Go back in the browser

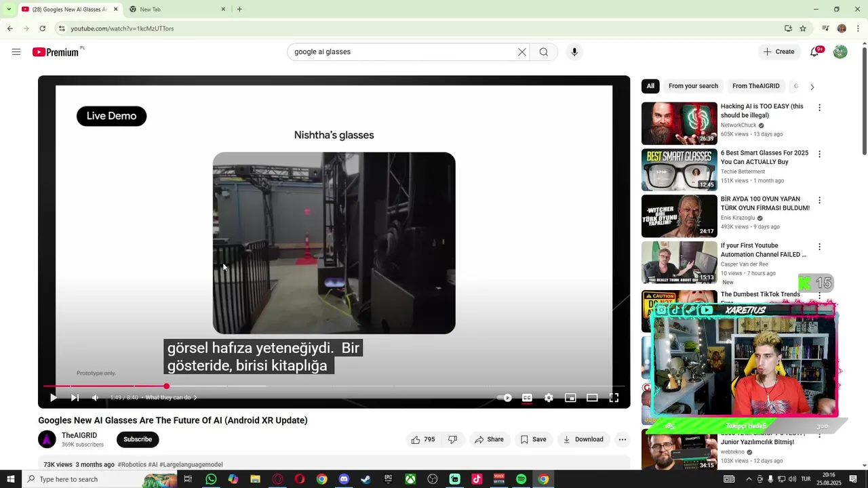[9, 28]
